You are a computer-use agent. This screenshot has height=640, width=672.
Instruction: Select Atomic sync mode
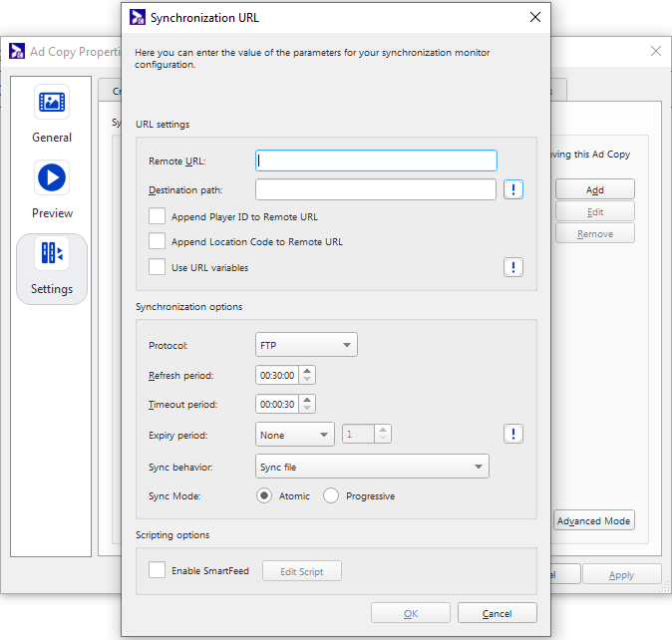(x=264, y=495)
